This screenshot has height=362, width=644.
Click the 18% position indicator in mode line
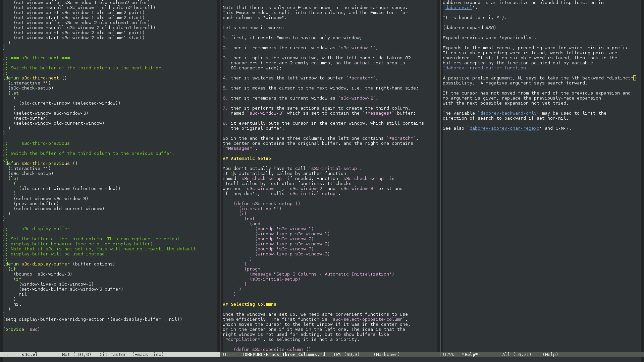coord(337,355)
